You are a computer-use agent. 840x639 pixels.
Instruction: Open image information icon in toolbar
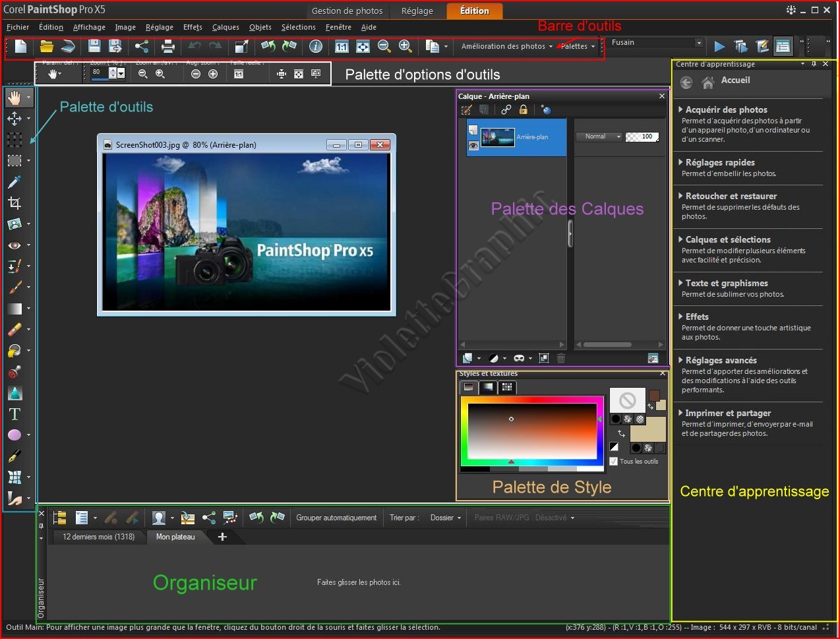pos(316,46)
